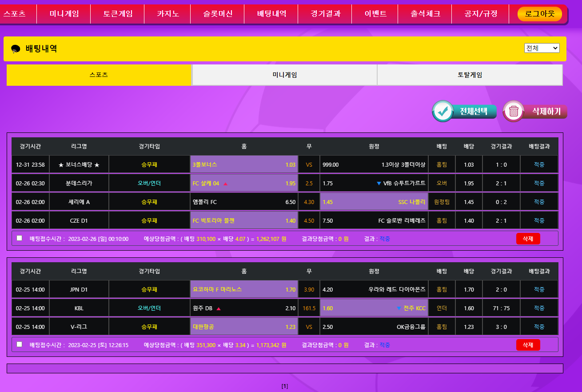The image size is (582, 392).
Task: Select the highlighted 요코하마 F 마리노스 odds cell
Action: [244, 289]
